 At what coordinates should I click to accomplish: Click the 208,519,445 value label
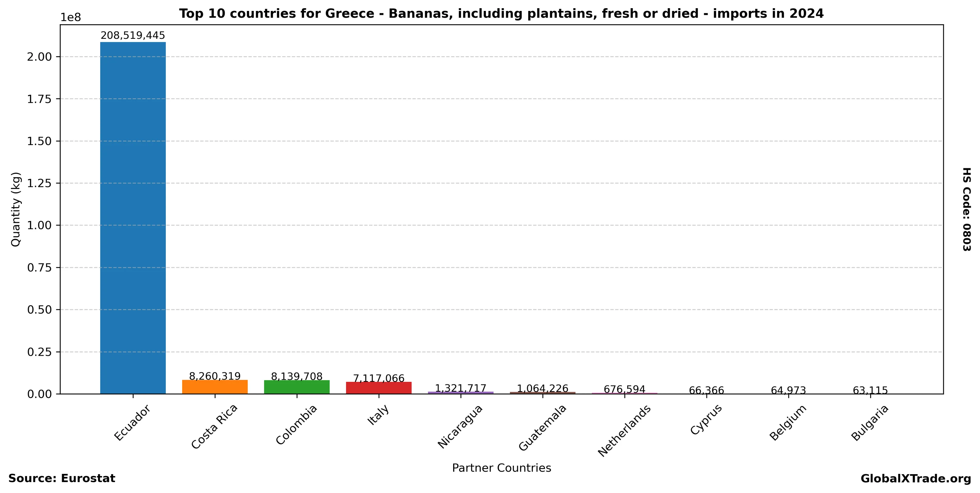click(133, 36)
